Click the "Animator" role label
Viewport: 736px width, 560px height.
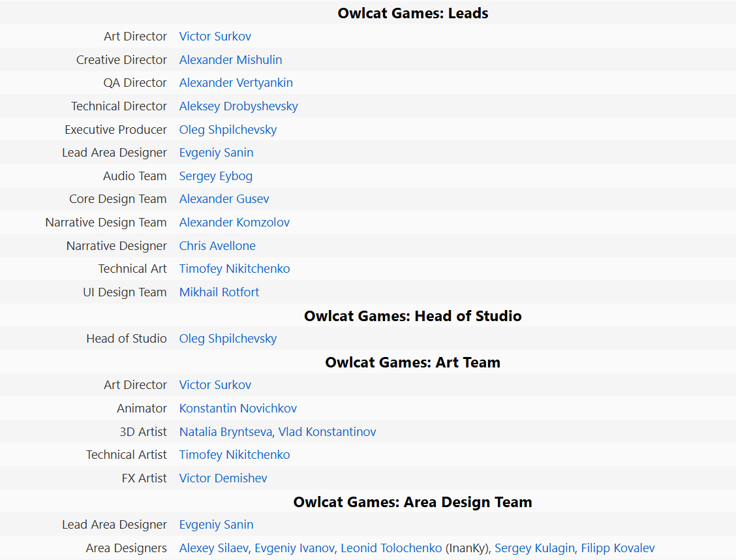(x=142, y=409)
